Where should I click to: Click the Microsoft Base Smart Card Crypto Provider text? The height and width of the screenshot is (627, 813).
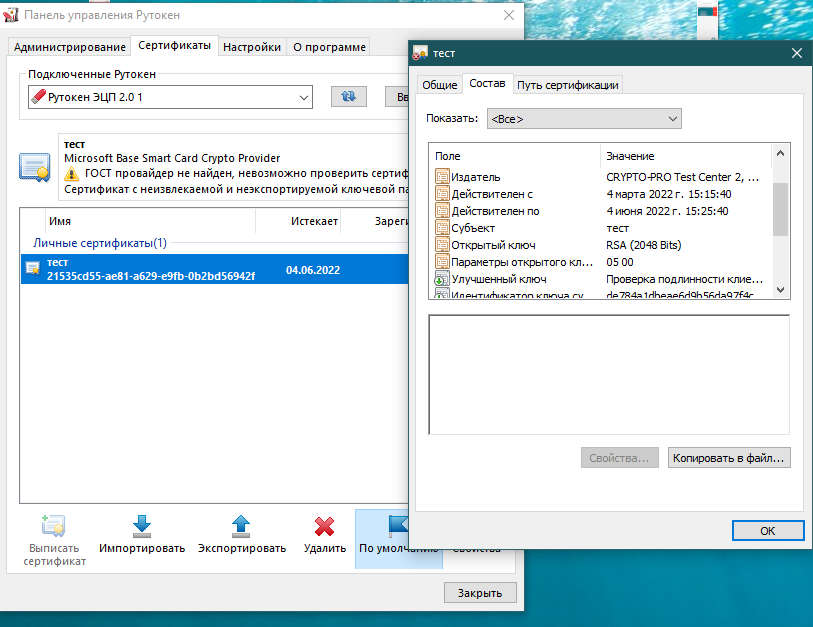click(172, 158)
